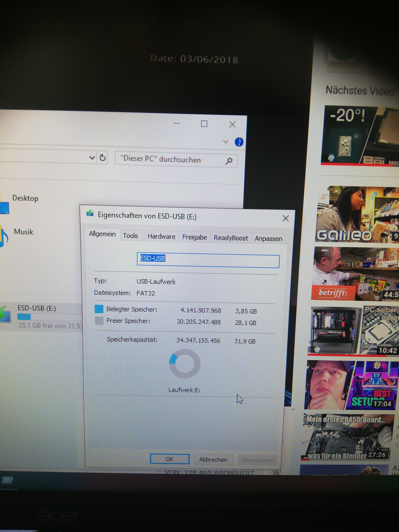The image size is (399, 532).
Task: Click the blue help question mark icon
Action: pos(239,142)
